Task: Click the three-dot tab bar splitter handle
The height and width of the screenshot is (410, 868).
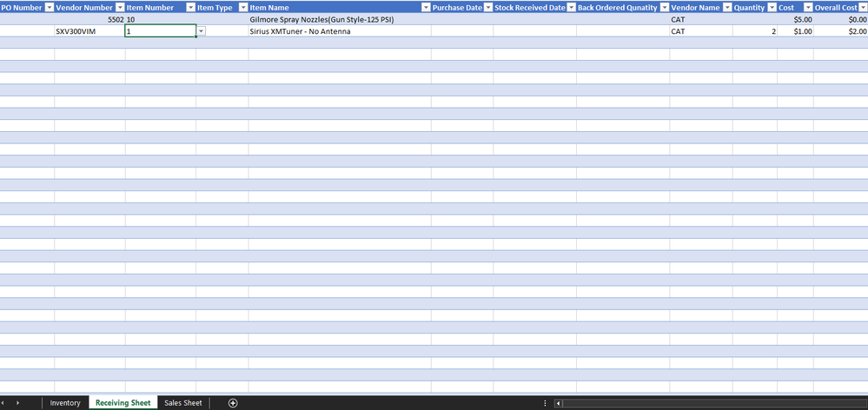Action: 546,403
